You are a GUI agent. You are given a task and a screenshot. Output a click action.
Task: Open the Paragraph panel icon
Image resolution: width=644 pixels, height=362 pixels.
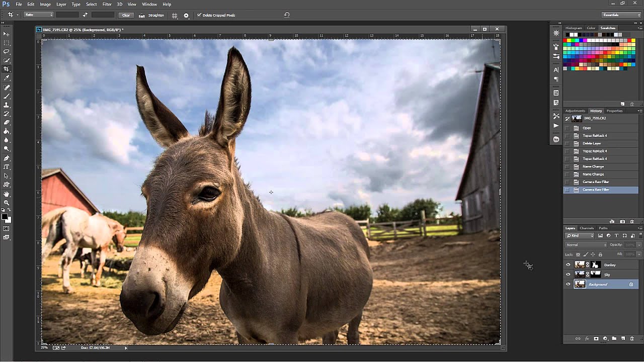[x=556, y=79]
